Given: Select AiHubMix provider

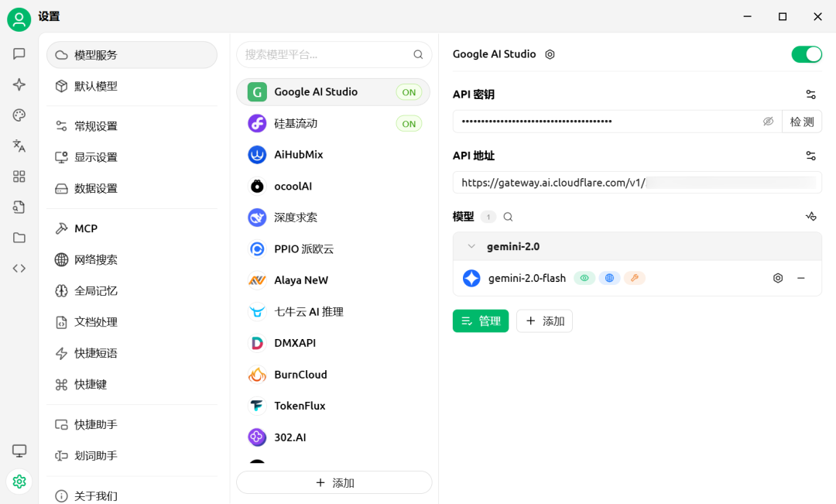Looking at the screenshot, I should coord(333,155).
